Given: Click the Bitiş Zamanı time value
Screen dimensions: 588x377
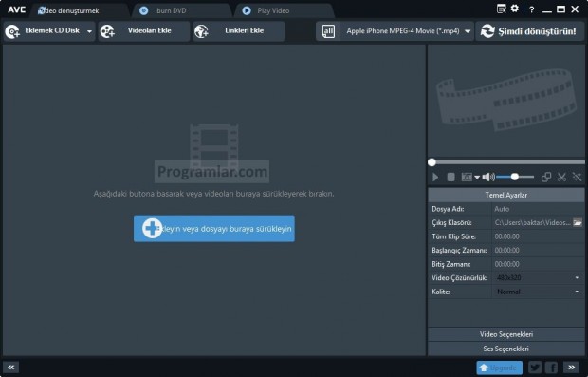Looking at the screenshot, I should (507, 264).
